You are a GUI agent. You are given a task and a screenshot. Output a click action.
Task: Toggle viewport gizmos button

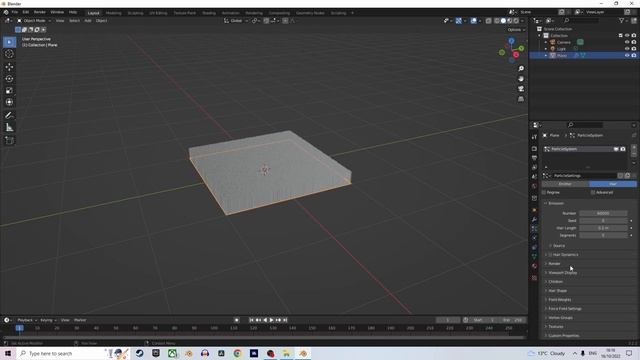[459, 20]
